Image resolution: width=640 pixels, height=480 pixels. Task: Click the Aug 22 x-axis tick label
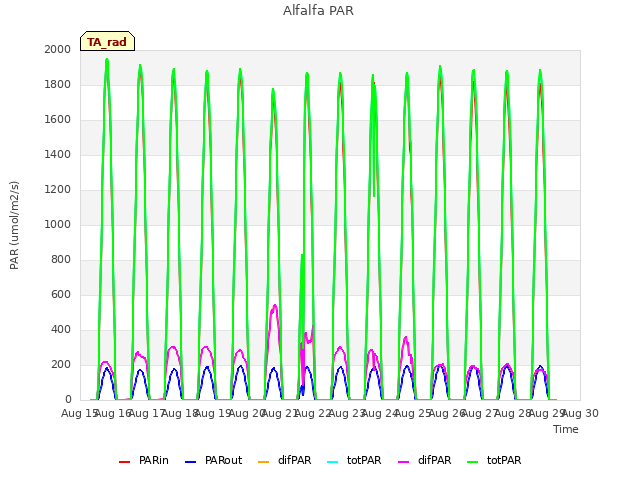(313, 413)
